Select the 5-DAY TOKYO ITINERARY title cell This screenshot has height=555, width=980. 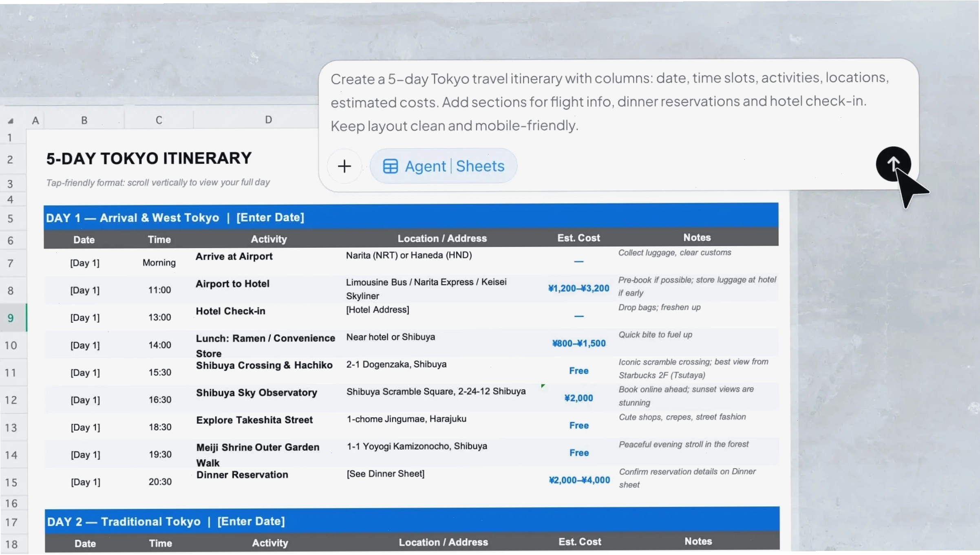click(149, 159)
